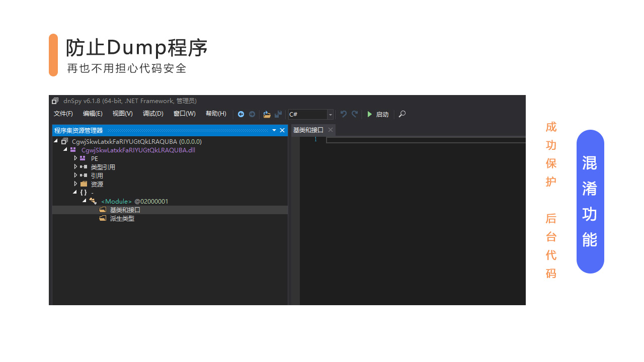
Task: Expand the PE tree node
Action: click(x=75, y=158)
